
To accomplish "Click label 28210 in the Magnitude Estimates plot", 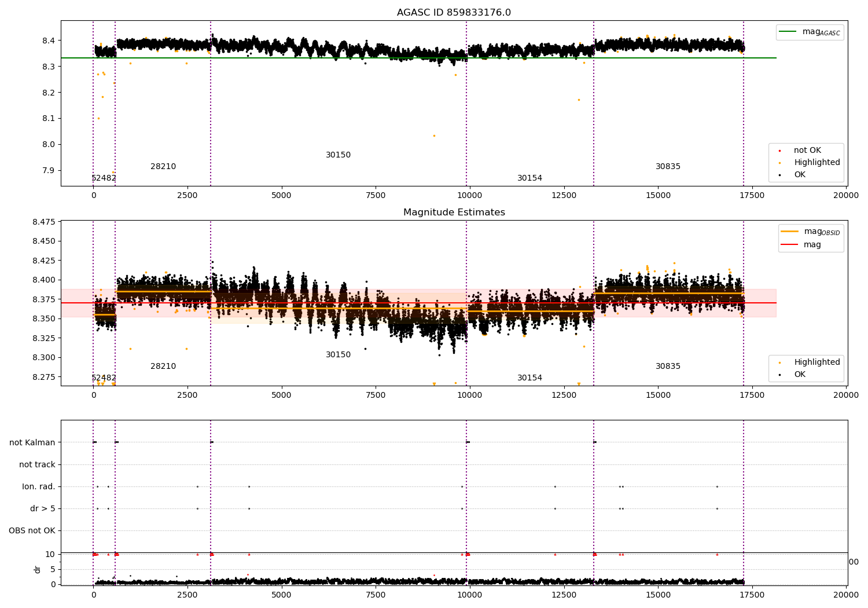I will (163, 367).
